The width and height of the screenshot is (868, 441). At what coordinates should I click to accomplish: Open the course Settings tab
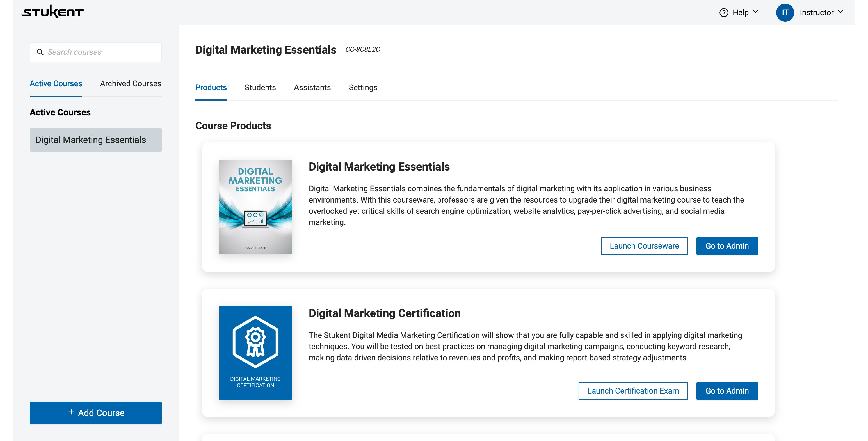[363, 88]
